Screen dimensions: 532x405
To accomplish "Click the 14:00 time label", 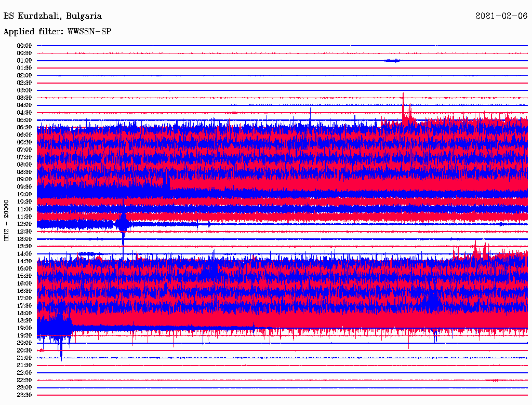I will pyautogui.click(x=24, y=254).
